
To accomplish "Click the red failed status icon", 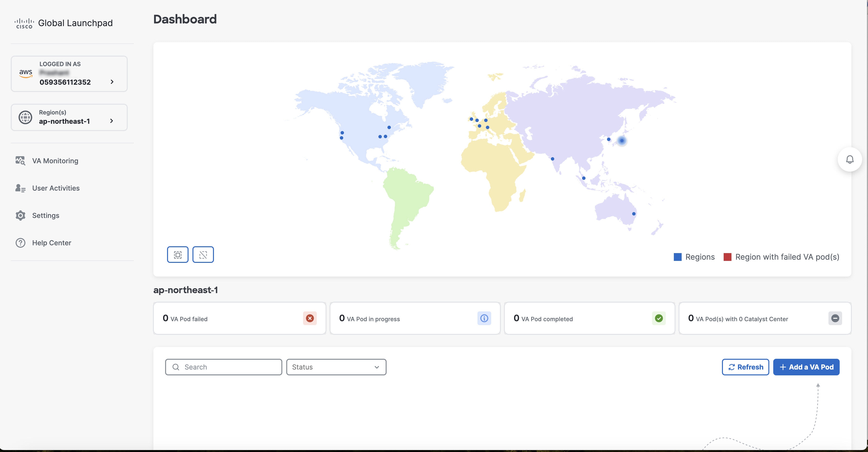I will (310, 318).
